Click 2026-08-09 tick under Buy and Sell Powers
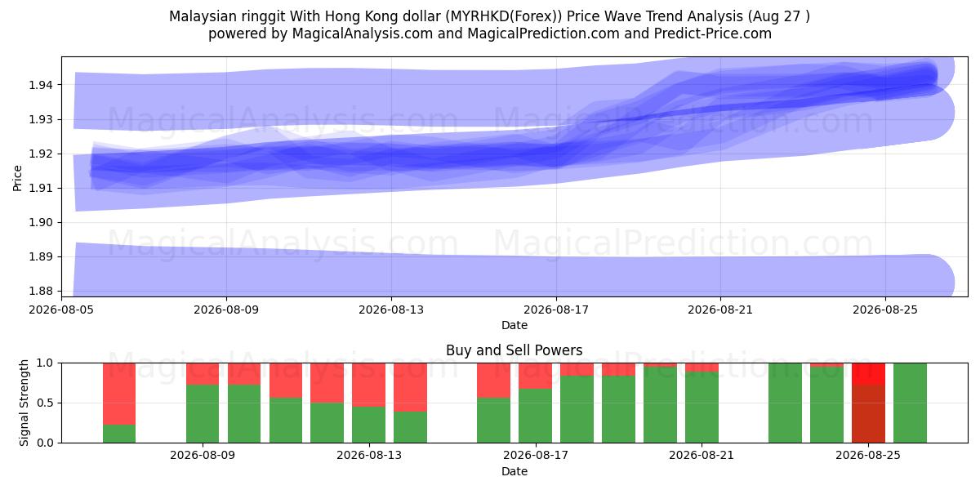 203,456
